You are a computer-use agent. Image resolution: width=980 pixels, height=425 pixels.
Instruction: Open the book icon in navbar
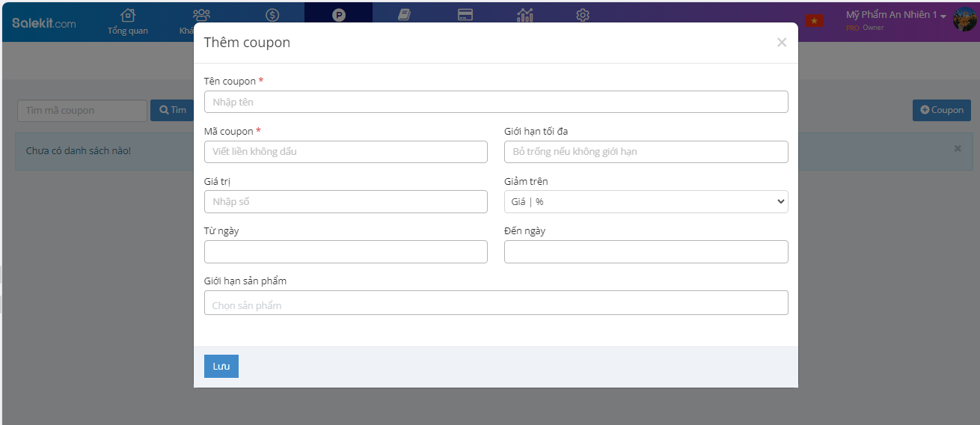(404, 15)
